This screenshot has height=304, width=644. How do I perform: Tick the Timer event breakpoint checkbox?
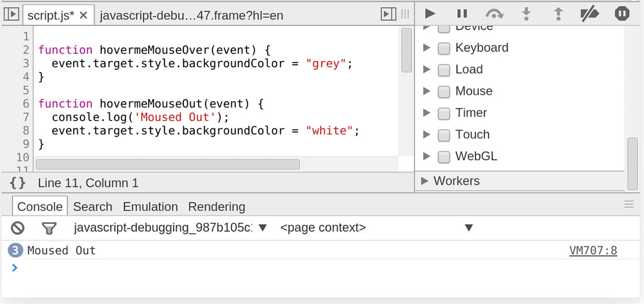point(444,113)
